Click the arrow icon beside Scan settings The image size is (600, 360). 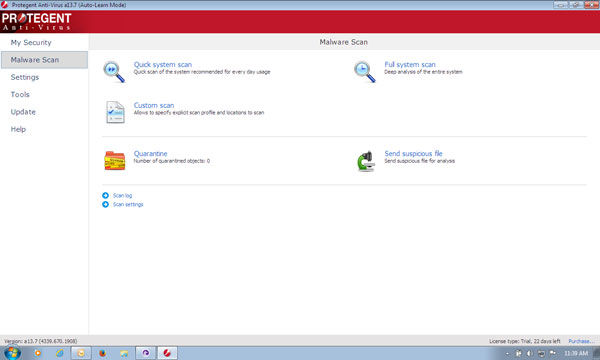(x=106, y=204)
